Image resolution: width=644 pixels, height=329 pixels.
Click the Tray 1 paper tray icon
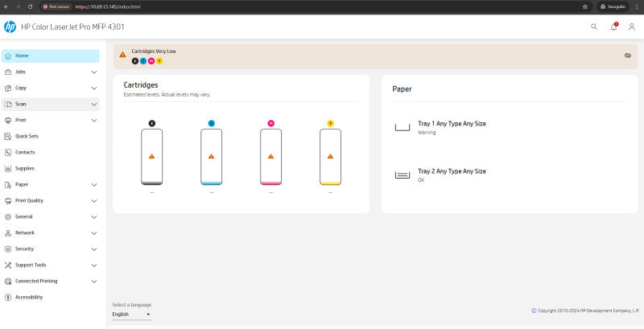[x=402, y=128]
